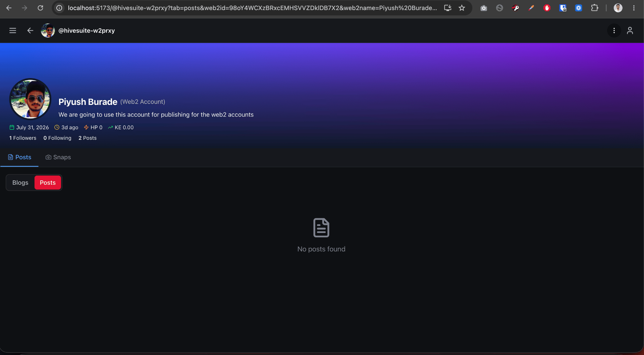Click the gray circle extension icon
The image size is (644, 355).
click(x=499, y=8)
